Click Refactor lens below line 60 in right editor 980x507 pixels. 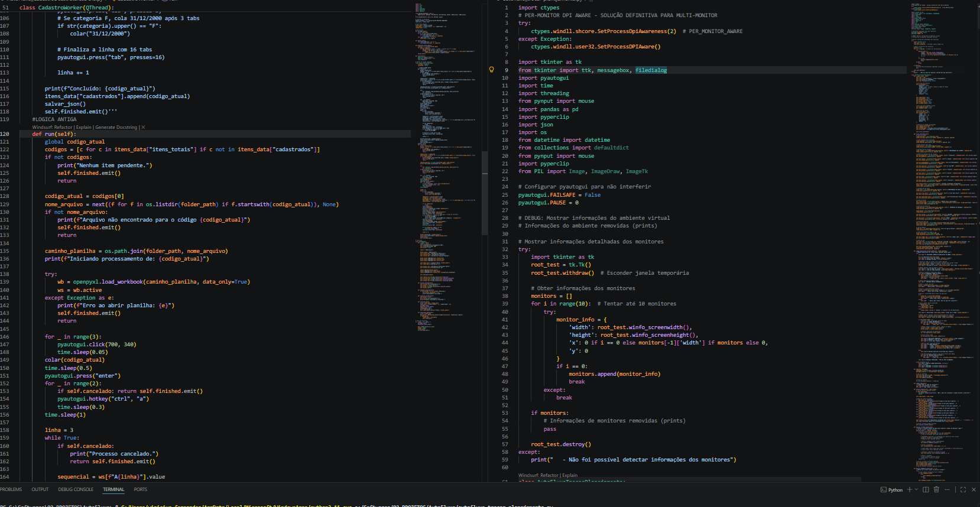[x=538, y=475]
